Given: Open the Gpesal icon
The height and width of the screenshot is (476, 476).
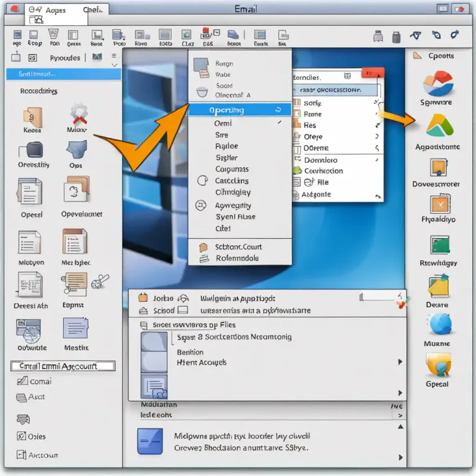Looking at the screenshot, I should [x=438, y=365].
